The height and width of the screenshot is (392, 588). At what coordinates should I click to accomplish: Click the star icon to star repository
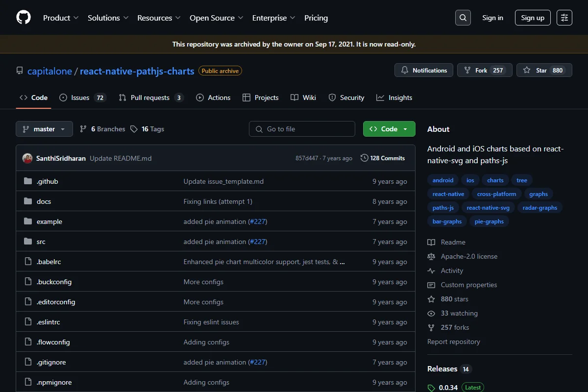coord(527,70)
